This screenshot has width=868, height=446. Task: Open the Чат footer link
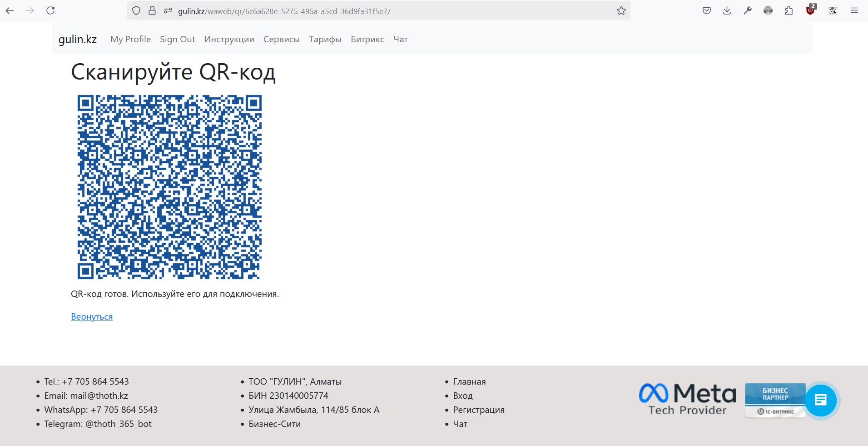[460, 424]
